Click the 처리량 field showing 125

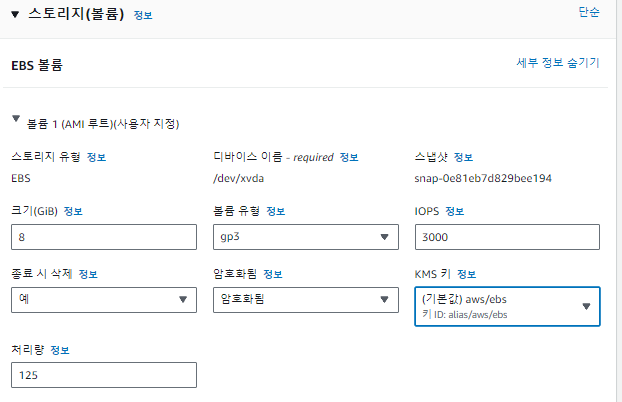(104, 375)
